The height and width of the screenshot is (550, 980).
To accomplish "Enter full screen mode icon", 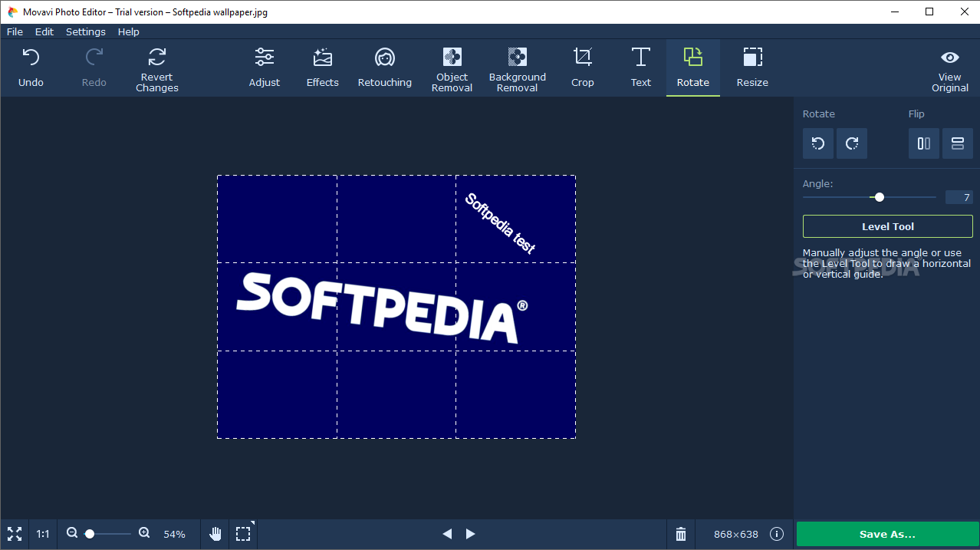I will tap(14, 534).
